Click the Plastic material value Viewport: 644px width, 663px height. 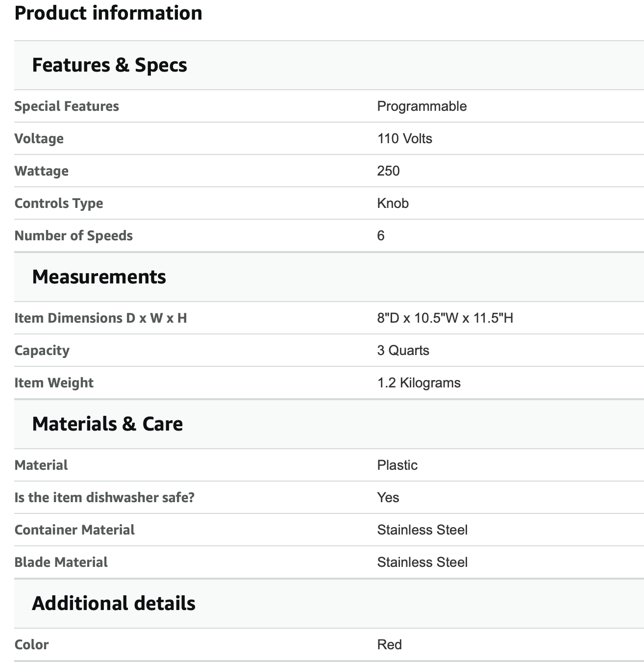coord(397,465)
